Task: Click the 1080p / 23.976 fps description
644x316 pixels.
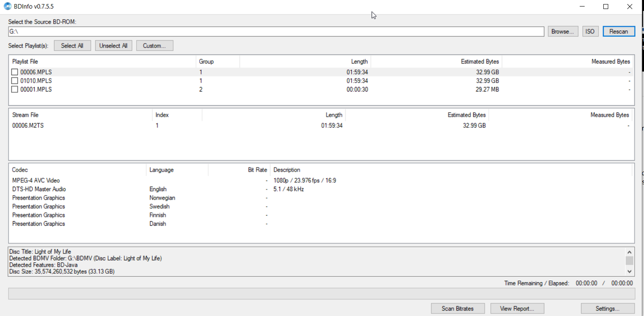Action: pos(305,181)
